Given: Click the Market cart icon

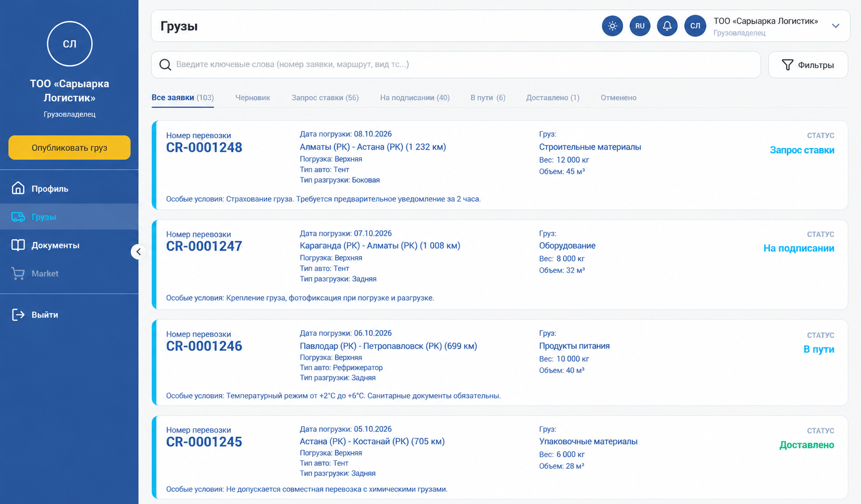Looking at the screenshot, I should pos(18,274).
